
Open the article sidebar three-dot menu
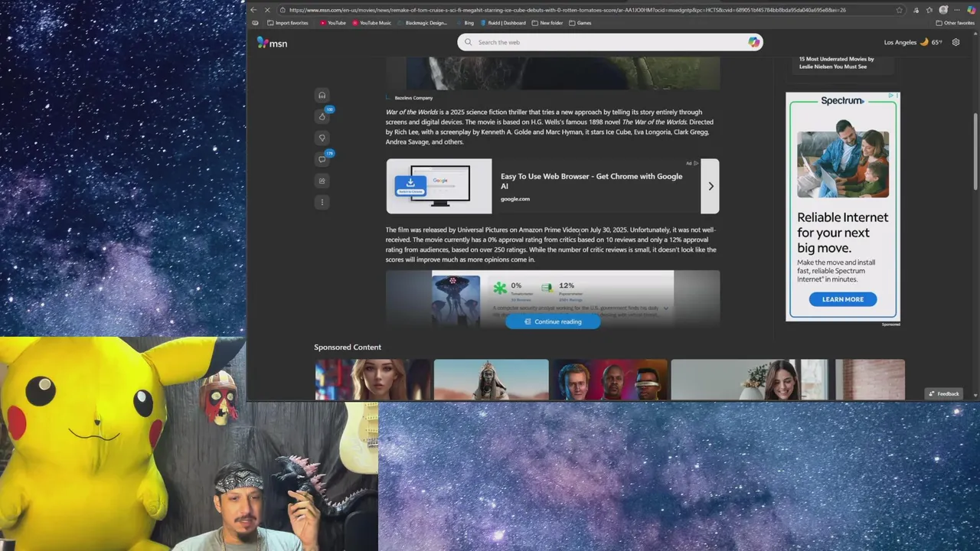[x=322, y=202]
